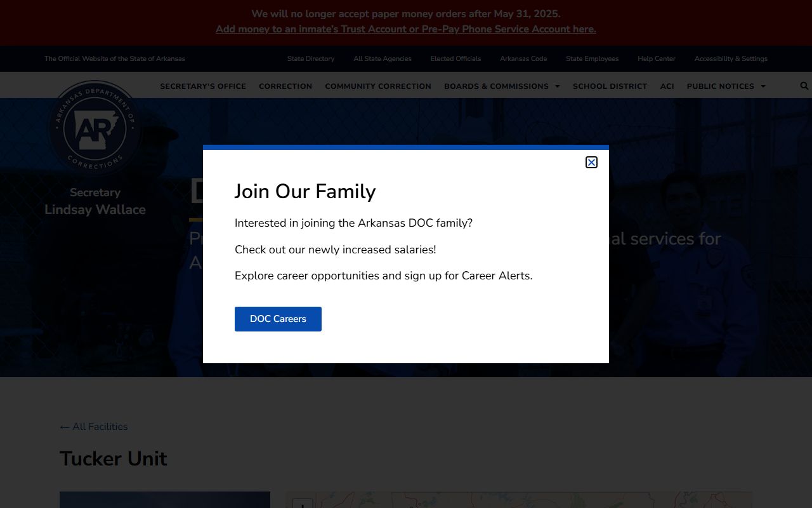
Task: Click the Career Alerts text line
Action: (x=384, y=276)
